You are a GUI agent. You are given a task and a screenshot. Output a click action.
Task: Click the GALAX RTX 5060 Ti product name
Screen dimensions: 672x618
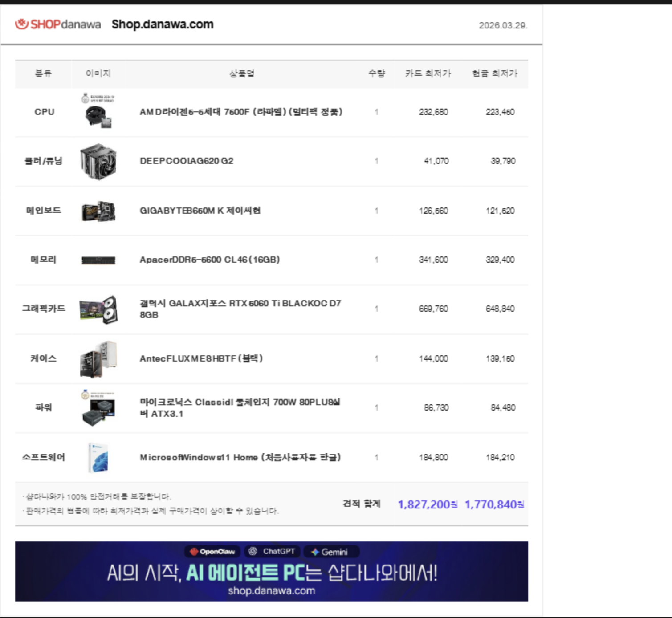click(240, 309)
